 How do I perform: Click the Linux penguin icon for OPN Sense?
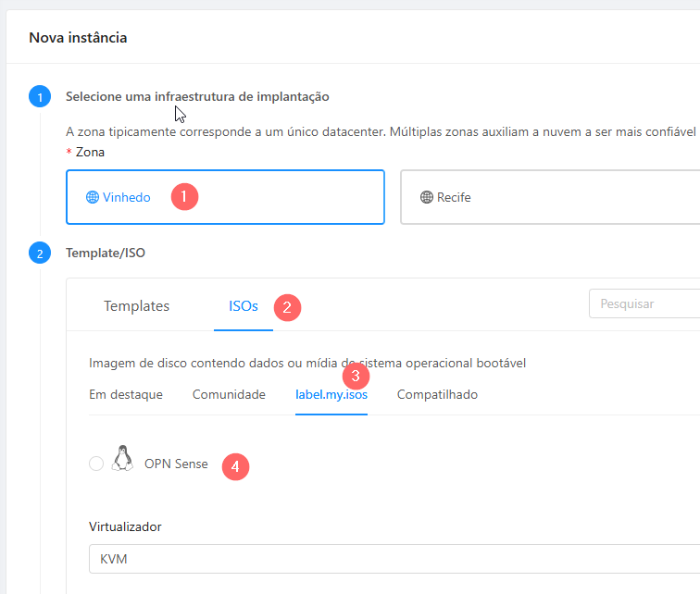[122, 458]
